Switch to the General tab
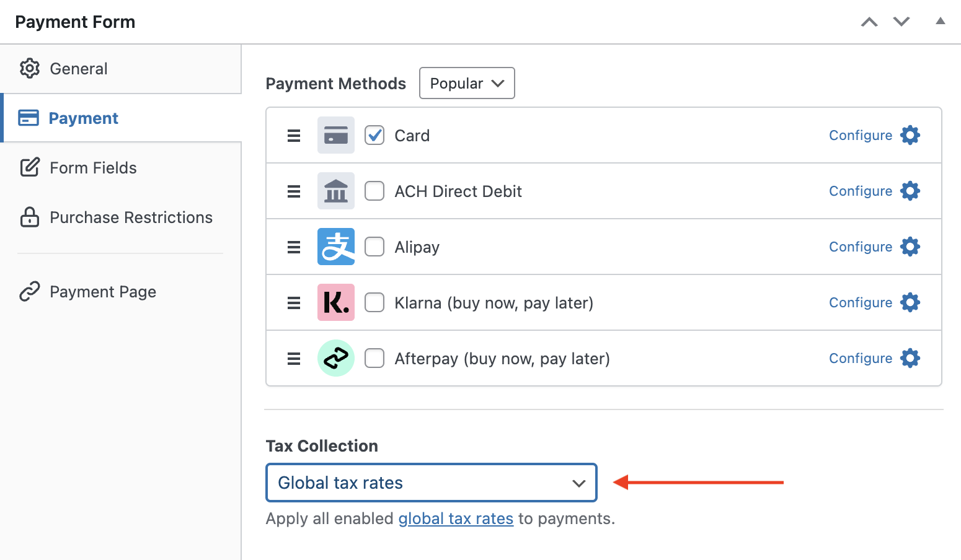The height and width of the screenshot is (560, 961). (x=79, y=69)
